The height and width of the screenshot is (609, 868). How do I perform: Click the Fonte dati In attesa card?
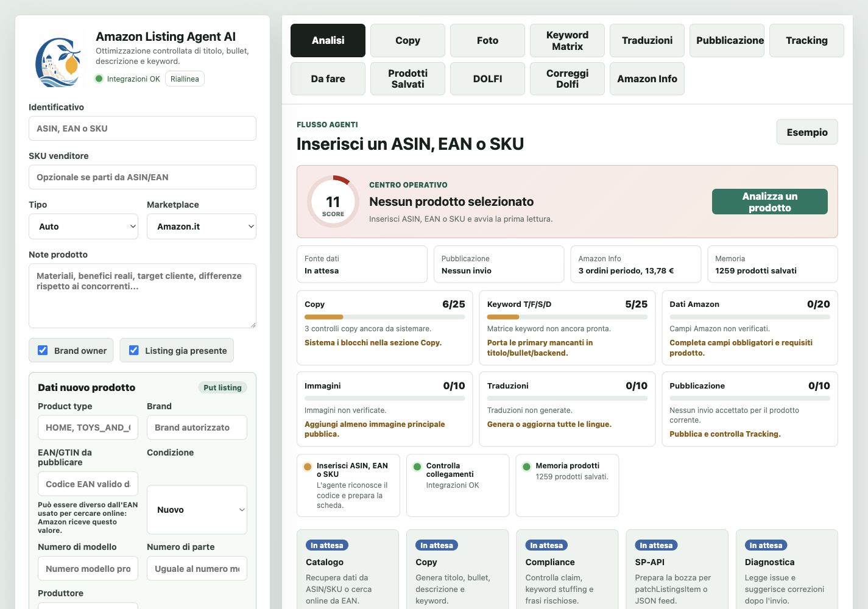point(362,264)
